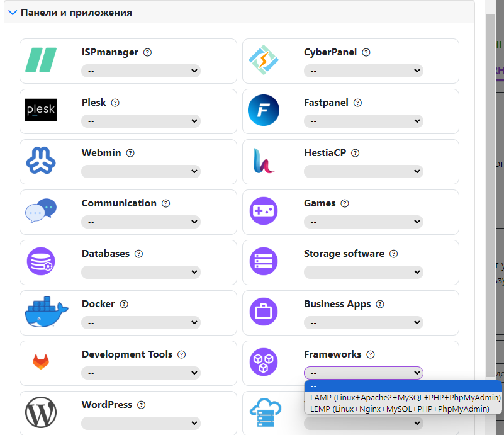Image resolution: width=504 pixels, height=435 pixels.
Task: Show help for Fastpanel
Action: click(358, 103)
